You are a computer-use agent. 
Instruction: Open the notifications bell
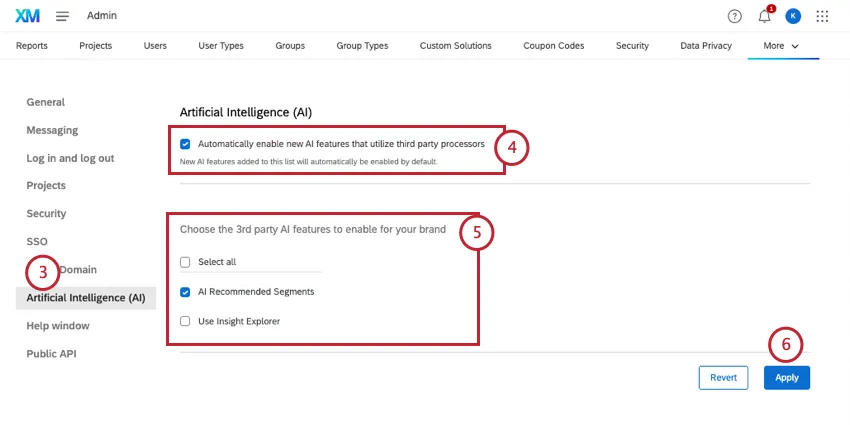click(764, 16)
